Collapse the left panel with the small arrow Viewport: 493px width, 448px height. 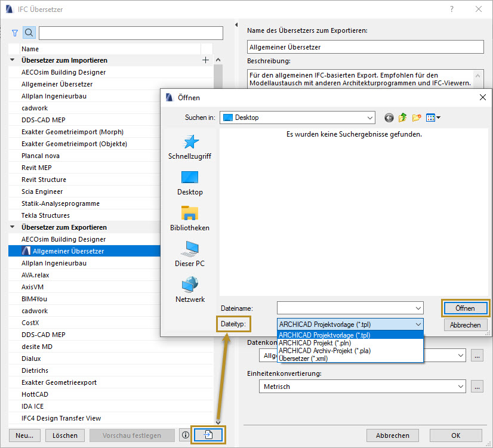[x=236, y=24]
